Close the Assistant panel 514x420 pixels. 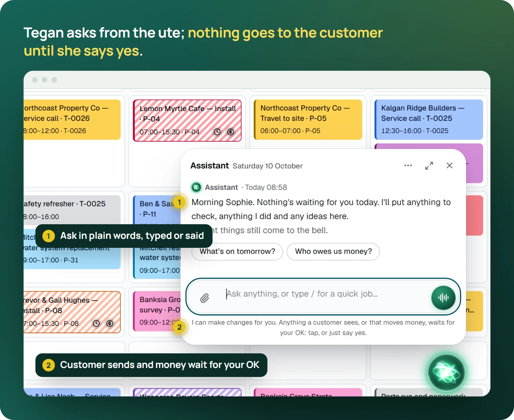449,166
